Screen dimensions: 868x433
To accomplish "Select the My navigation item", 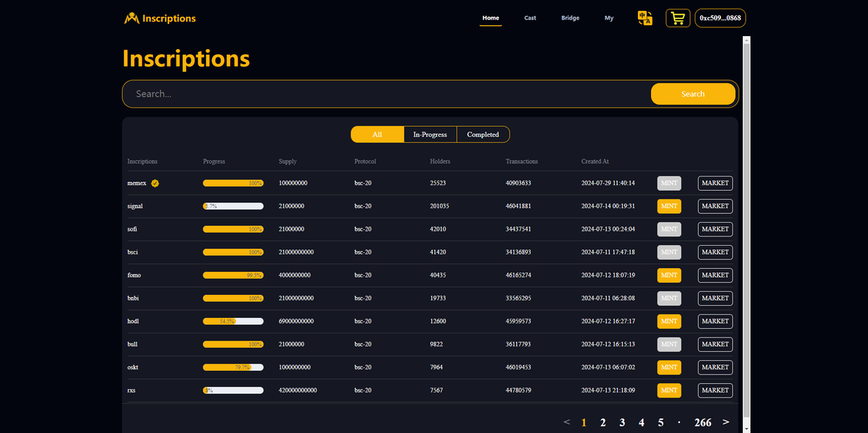I will coord(608,18).
